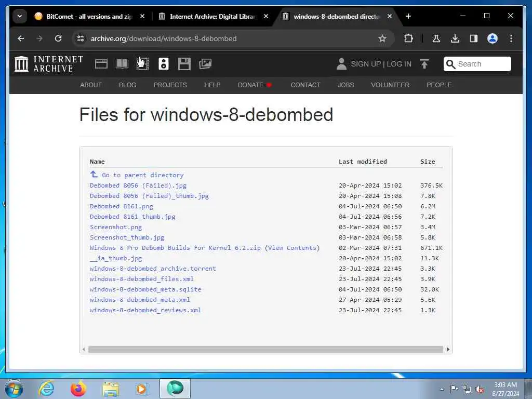Click the address bar URL
Image resolution: width=532 pixels, height=399 pixels.
(x=164, y=38)
